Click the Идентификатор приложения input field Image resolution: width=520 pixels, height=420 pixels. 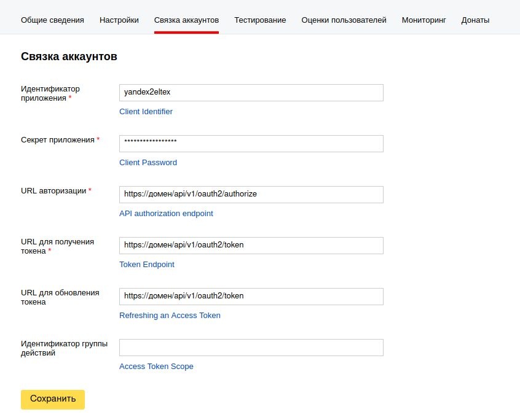pyautogui.click(x=251, y=92)
